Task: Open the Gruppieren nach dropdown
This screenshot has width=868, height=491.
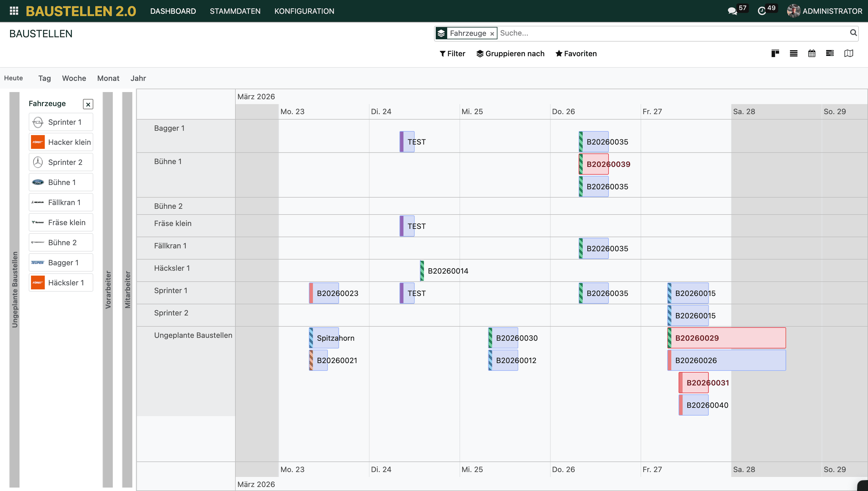Action: point(510,54)
